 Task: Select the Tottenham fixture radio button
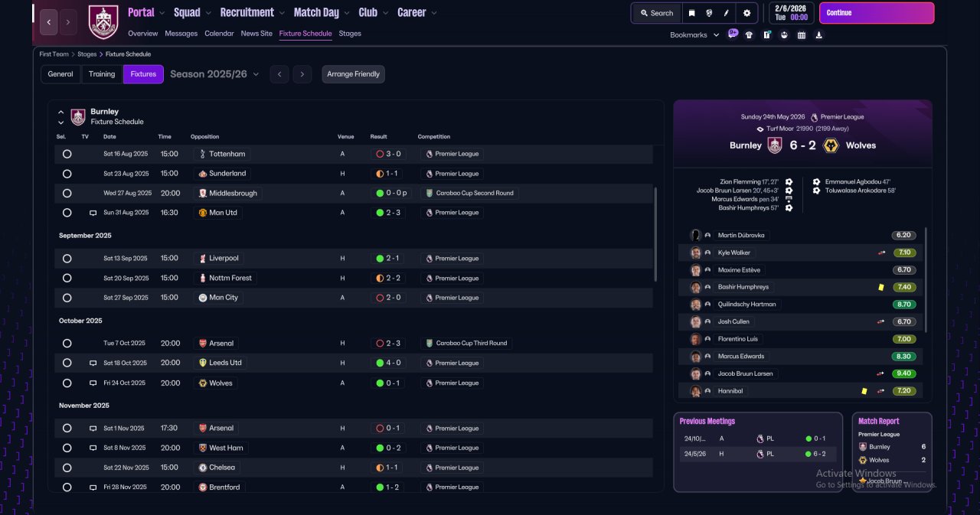[x=67, y=154]
